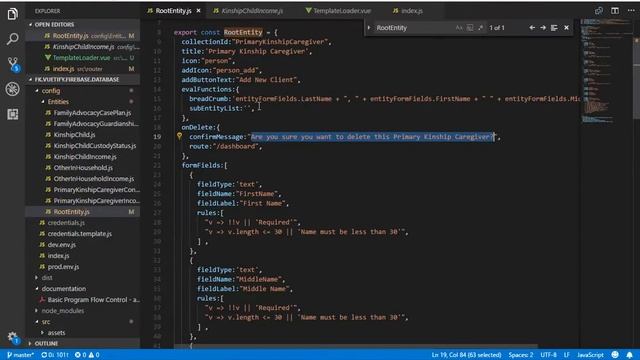Open KinshipChild.js file

(74, 135)
